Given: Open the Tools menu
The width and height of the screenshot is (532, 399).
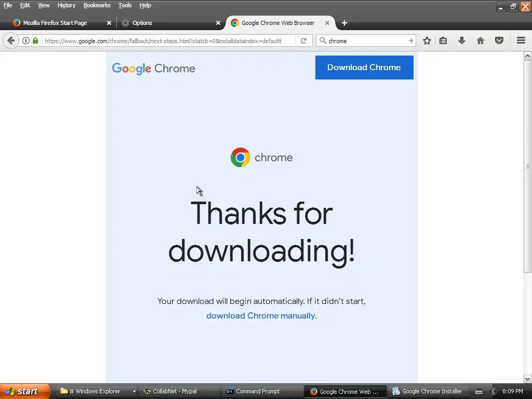Looking at the screenshot, I should point(125,5).
